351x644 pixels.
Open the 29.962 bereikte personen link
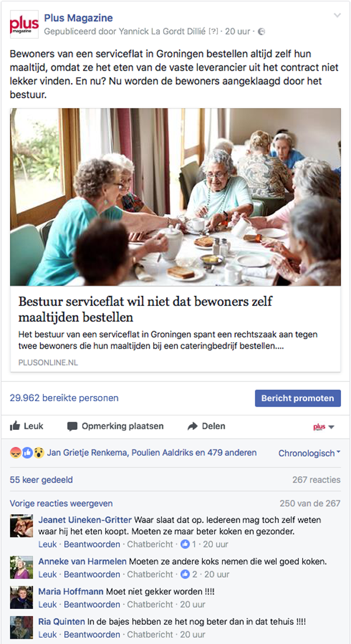[64, 398]
